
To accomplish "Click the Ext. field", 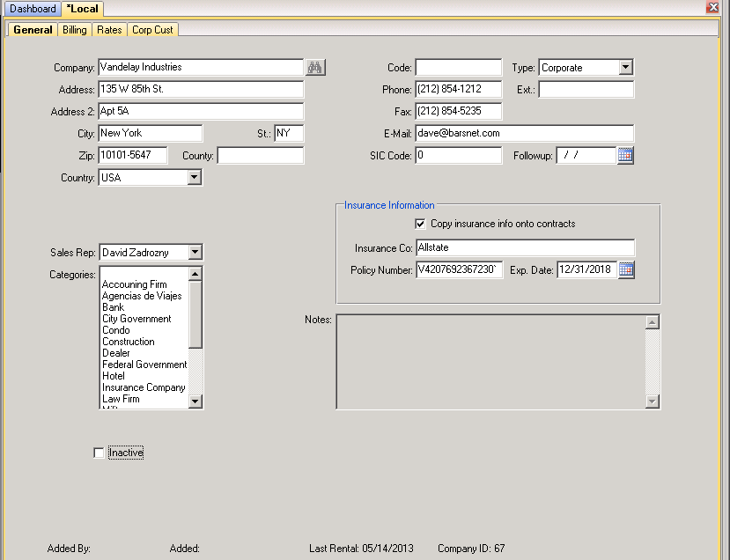I will pyautogui.click(x=586, y=89).
